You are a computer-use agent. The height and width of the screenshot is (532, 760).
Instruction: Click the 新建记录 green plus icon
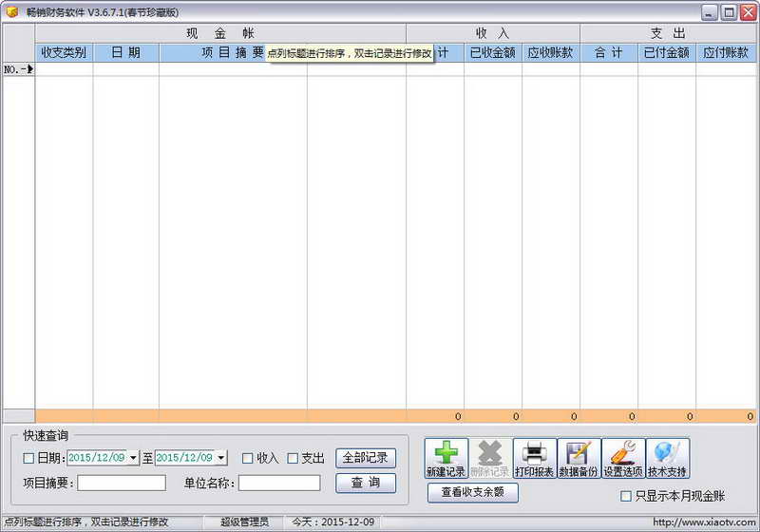[x=446, y=458]
